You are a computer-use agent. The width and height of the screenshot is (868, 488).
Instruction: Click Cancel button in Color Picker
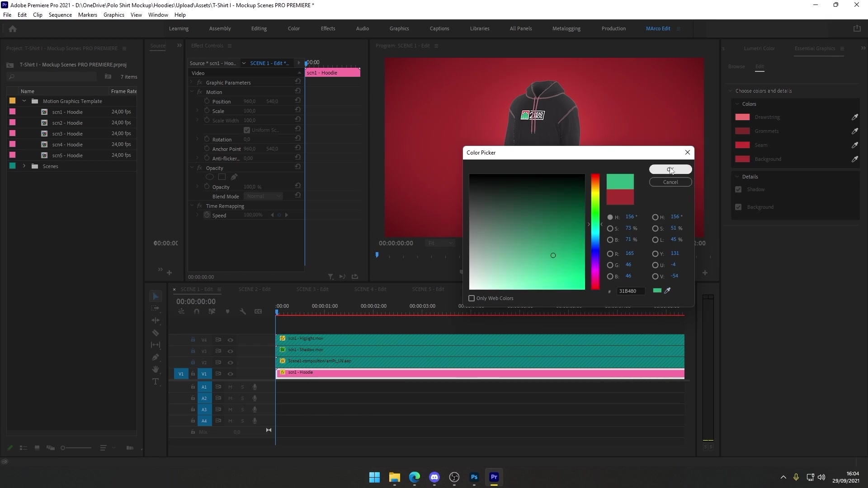(x=670, y=182)
